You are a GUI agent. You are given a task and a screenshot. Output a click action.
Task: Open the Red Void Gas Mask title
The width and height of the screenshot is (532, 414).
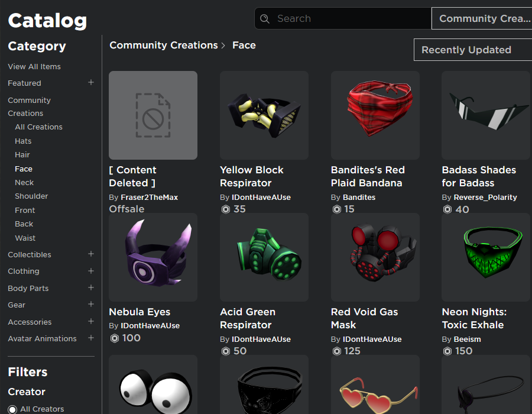364,318
